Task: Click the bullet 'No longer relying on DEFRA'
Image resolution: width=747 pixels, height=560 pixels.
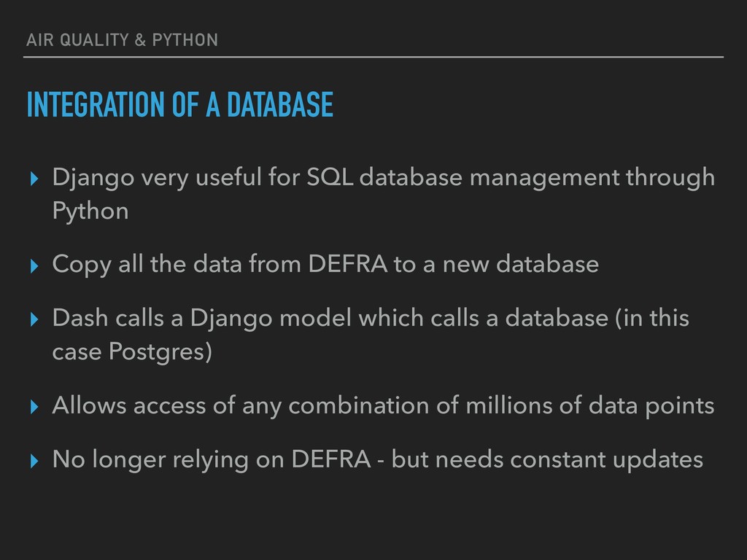Action: [377, 461]
